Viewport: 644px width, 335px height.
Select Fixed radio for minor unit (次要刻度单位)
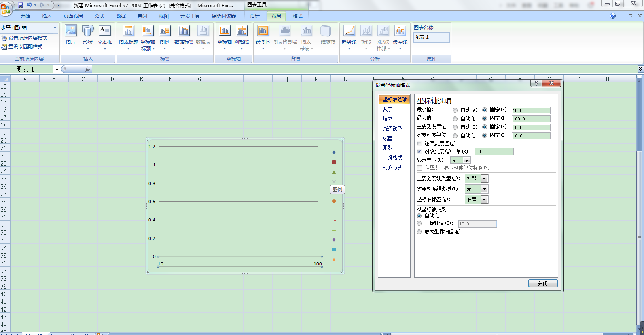tap(485, 135)
